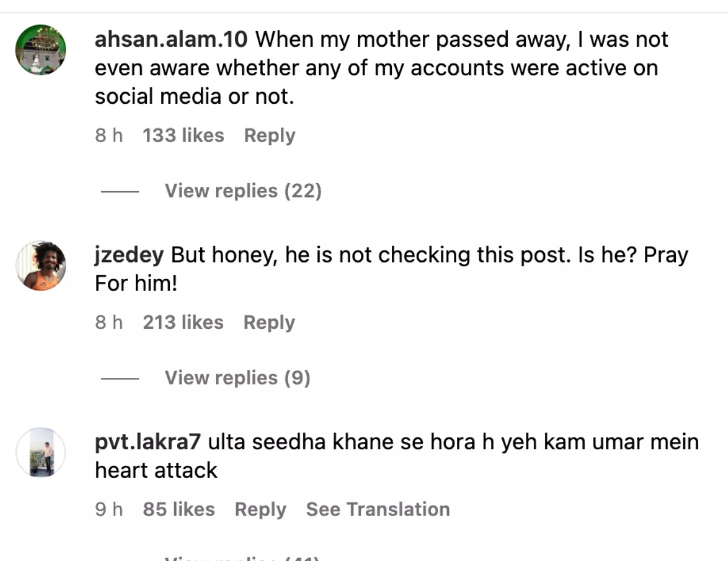
Task: Go to pvt.lakra7's profile via username
Action: click(x=147, y=442)
